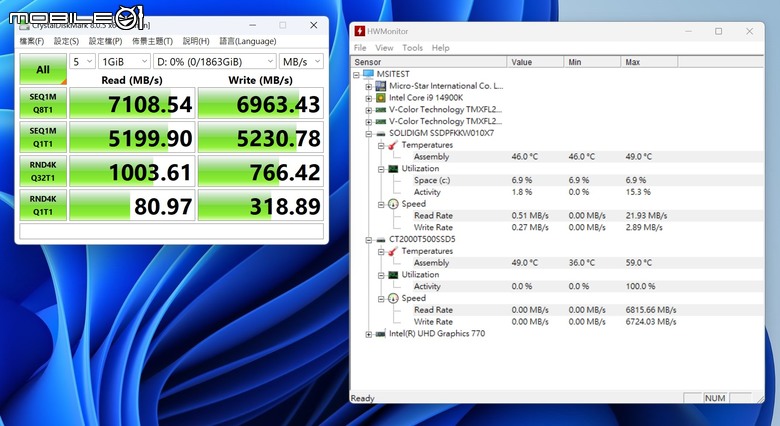Click CT2000T500SSD5 Temperatures thermometer icon
The height and width of the screenshot is (426, 780).
393,251
